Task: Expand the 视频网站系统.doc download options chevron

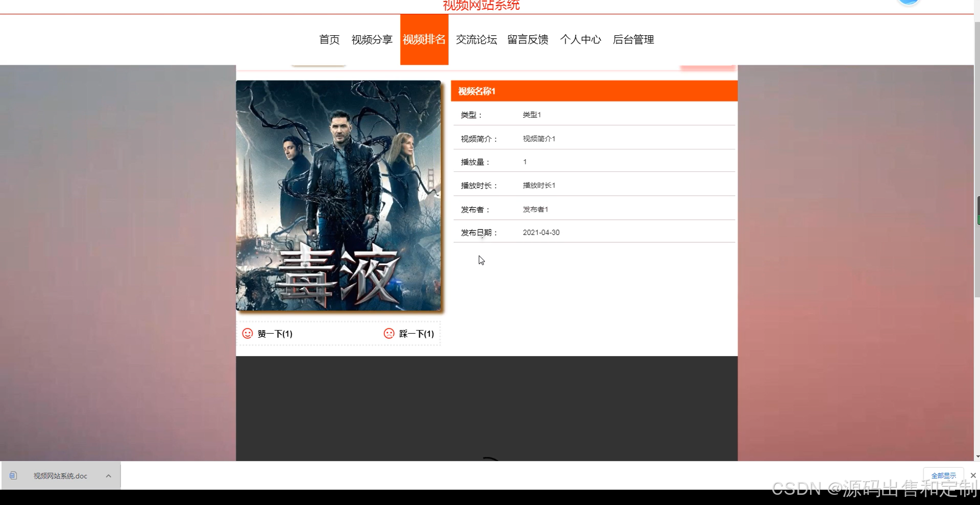Action: pyautogui.click(x=108, y=476)
